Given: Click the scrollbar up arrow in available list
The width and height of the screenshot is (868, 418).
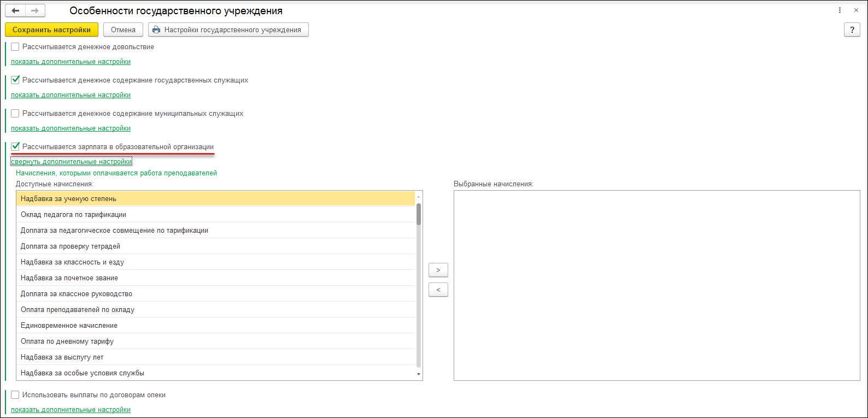Looking at the screenshot, I should [419, 197].
